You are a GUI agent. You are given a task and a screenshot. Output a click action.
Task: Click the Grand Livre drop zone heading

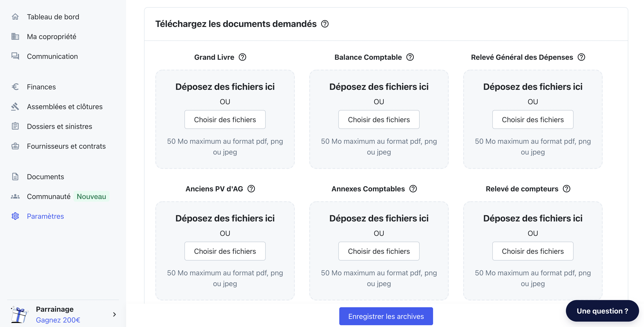point(225,86)
